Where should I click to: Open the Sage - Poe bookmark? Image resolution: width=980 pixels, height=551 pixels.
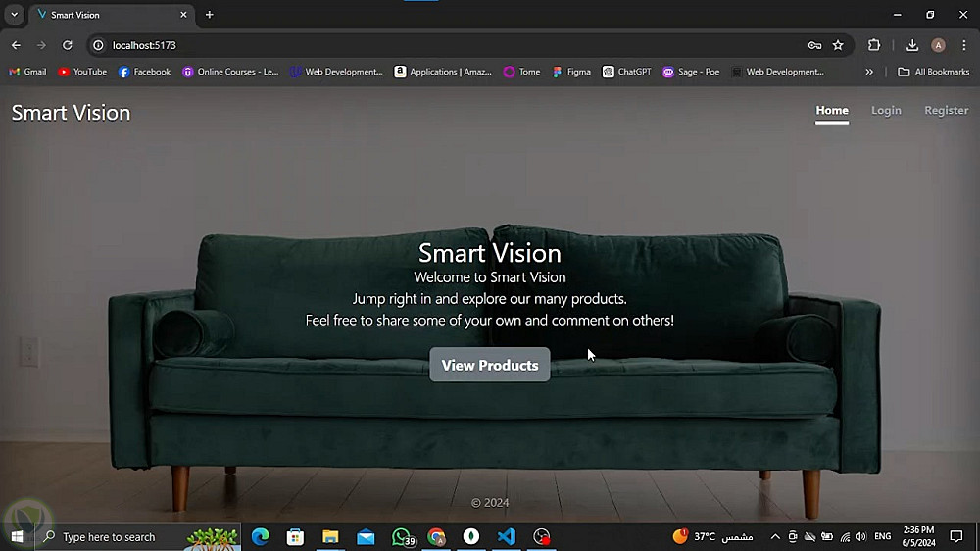click(691, 72)
